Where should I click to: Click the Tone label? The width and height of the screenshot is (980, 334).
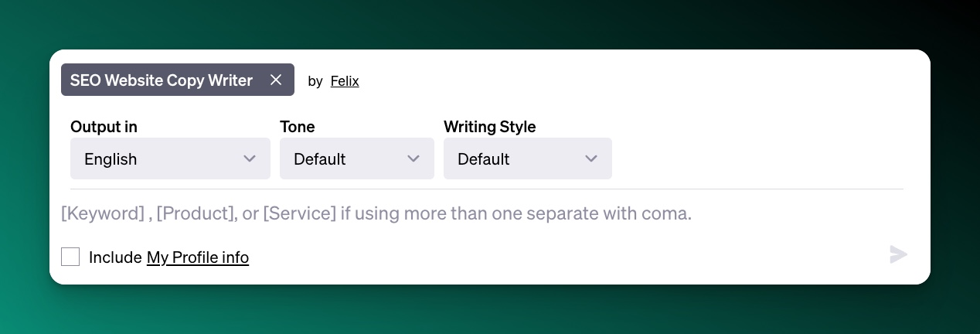(x=298, y=127)
